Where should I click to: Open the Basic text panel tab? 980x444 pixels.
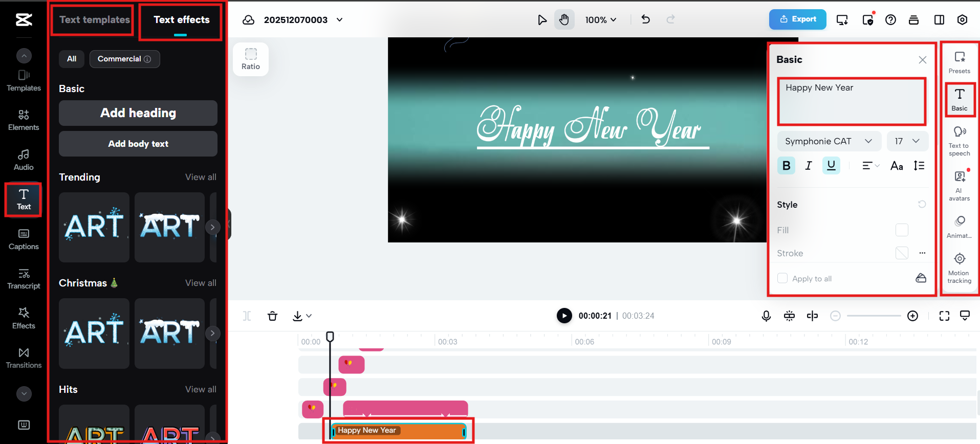(960, 100)
